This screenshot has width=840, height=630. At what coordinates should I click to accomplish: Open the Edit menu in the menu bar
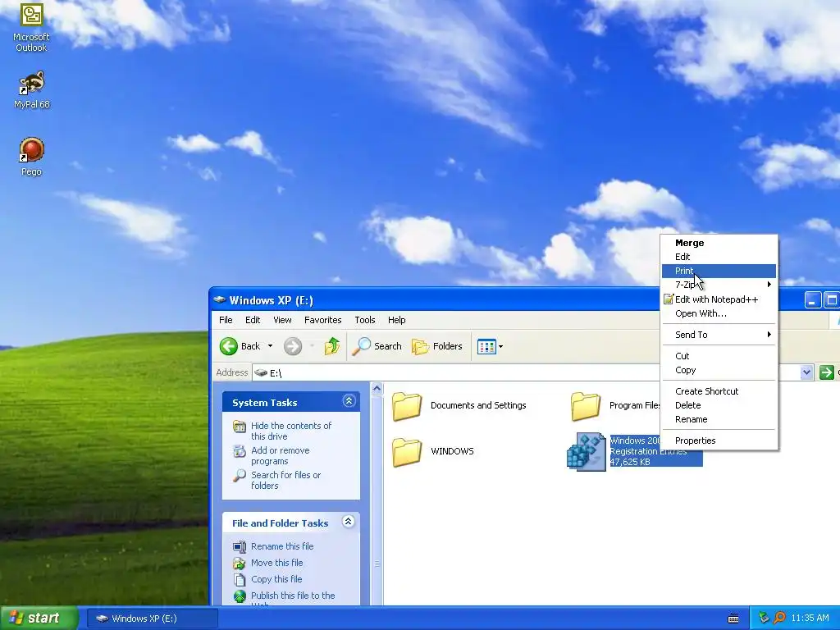pyautogui.click(x=253, y=320)
